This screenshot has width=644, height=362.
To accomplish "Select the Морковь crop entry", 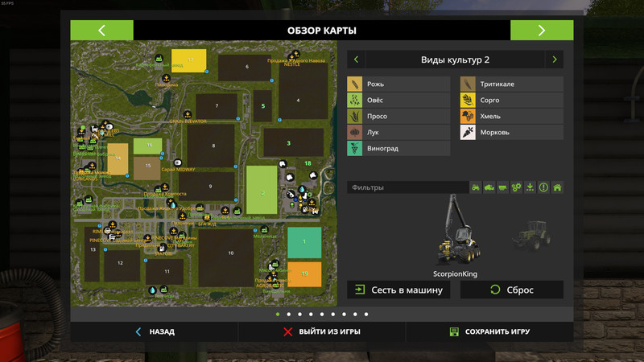I will click(x=511, y=133).
